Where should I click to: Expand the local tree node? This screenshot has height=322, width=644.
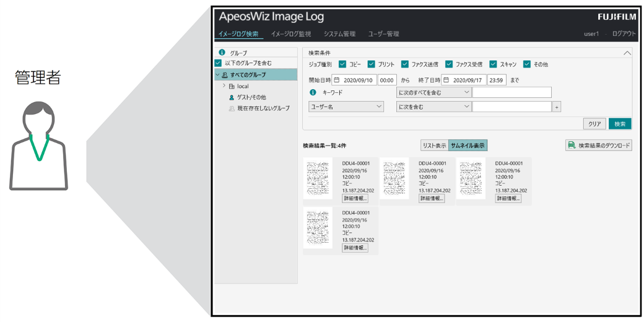point(224,86)
